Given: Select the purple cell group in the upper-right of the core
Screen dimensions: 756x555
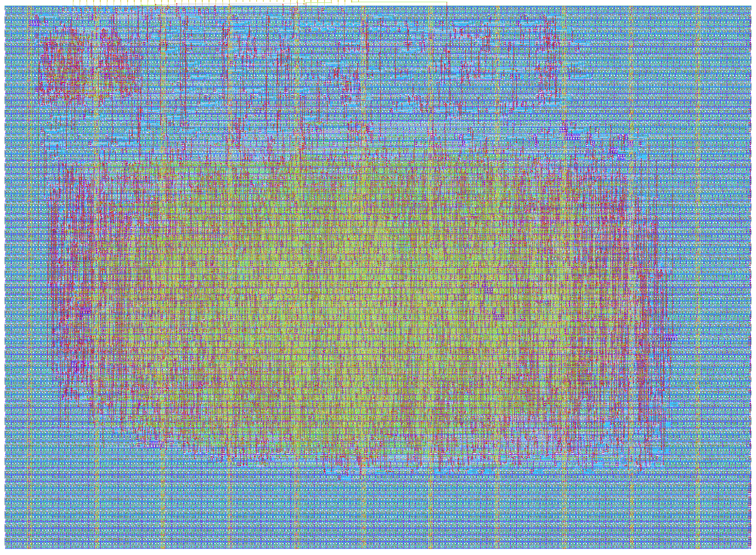Looking at the screenshot, I should pyautogui.click(x=572, y=138).
